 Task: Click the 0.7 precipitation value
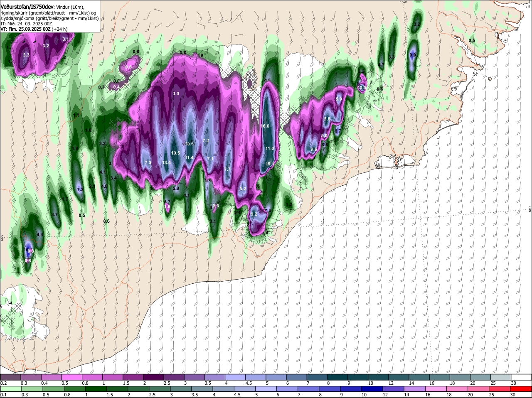pyautogui.click(x=101, y=87)
